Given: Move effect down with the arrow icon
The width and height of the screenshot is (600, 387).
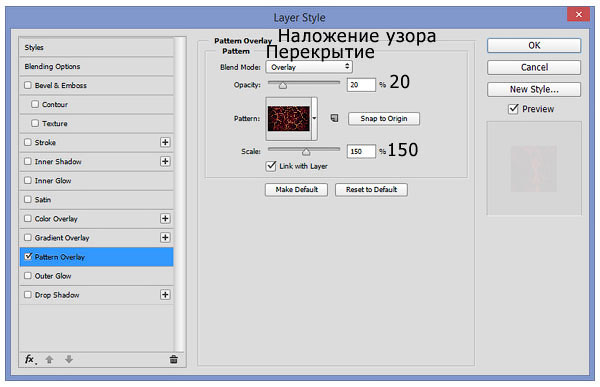Looking at the screenshot, I should (69, 359).
